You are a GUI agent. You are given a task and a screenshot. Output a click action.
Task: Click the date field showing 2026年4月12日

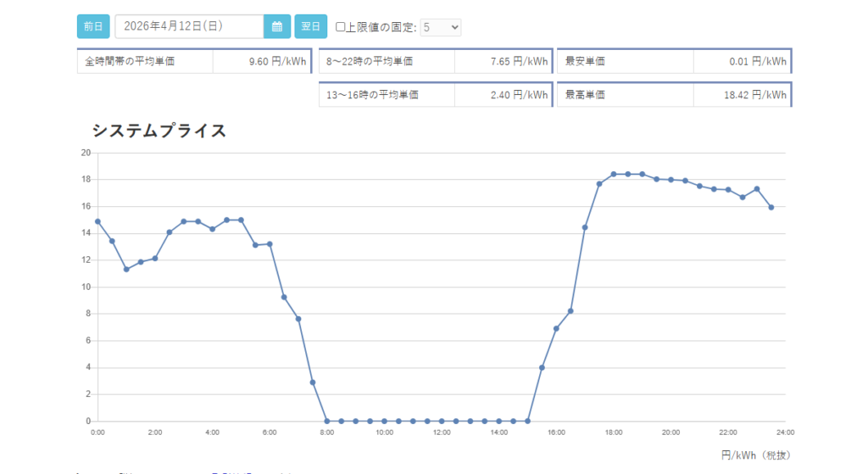[x=189, y=27]
